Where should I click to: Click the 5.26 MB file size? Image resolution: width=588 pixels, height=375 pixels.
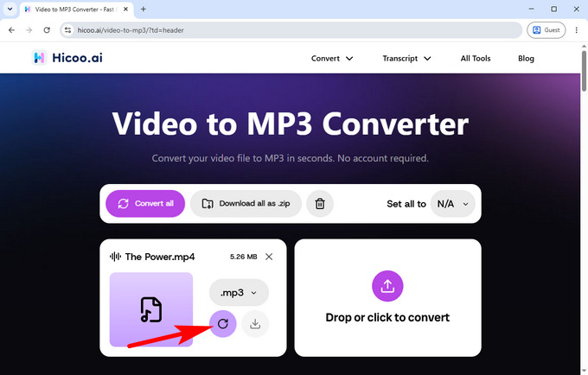[x=243, y=257]
